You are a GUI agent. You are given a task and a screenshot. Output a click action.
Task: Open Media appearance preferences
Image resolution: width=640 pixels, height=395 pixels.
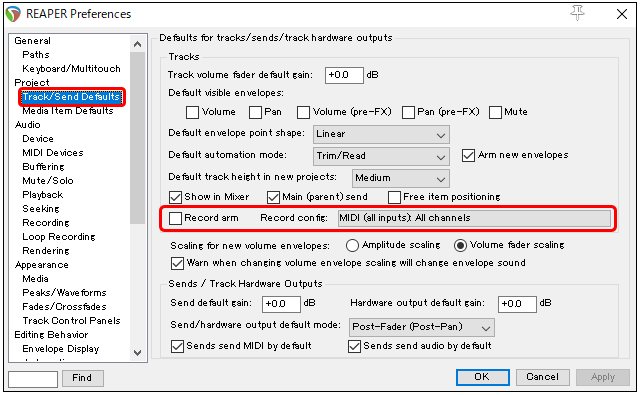click(36, 279)
